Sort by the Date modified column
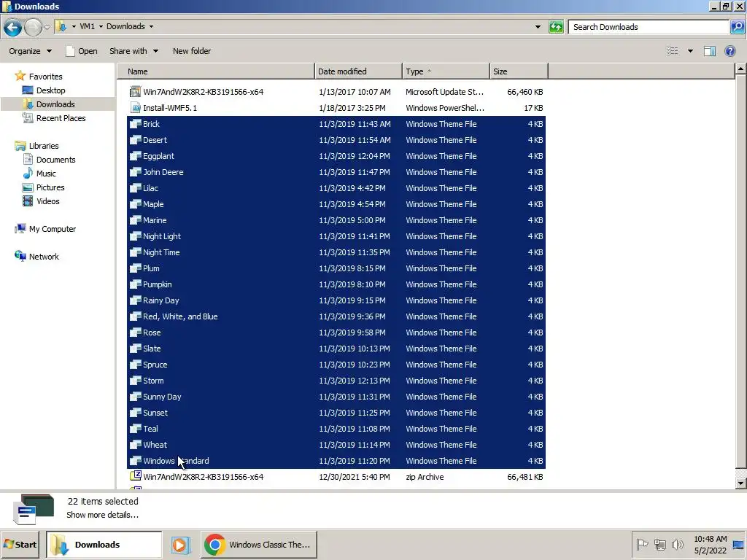 coord(358,71)
